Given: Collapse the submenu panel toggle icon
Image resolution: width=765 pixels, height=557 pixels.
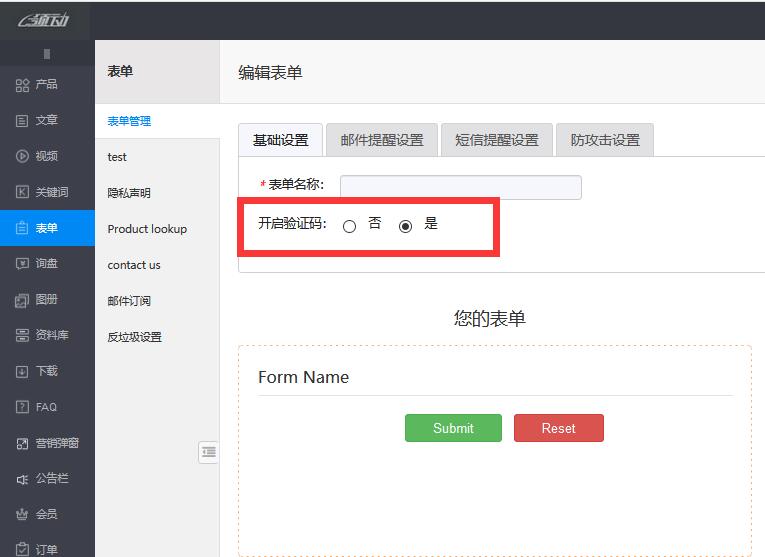Looking at the screenshot, I should (208, 452).
